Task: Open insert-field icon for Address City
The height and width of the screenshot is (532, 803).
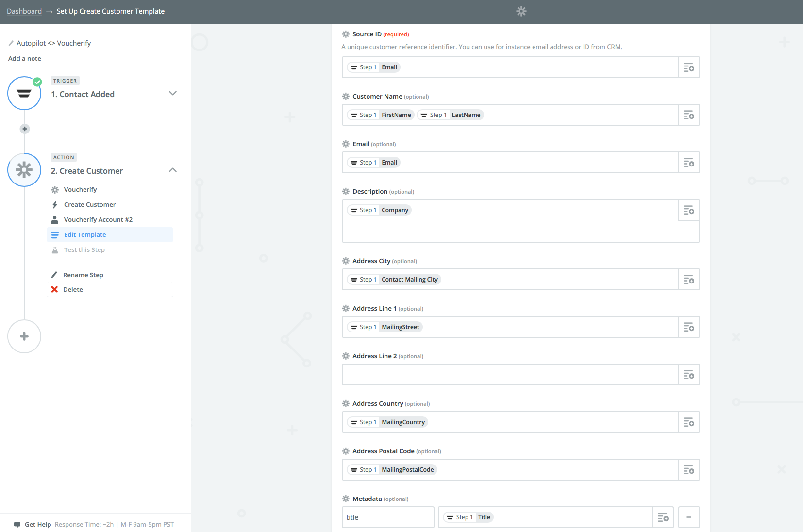Action: pyautogui.click(x=689, y=280)
